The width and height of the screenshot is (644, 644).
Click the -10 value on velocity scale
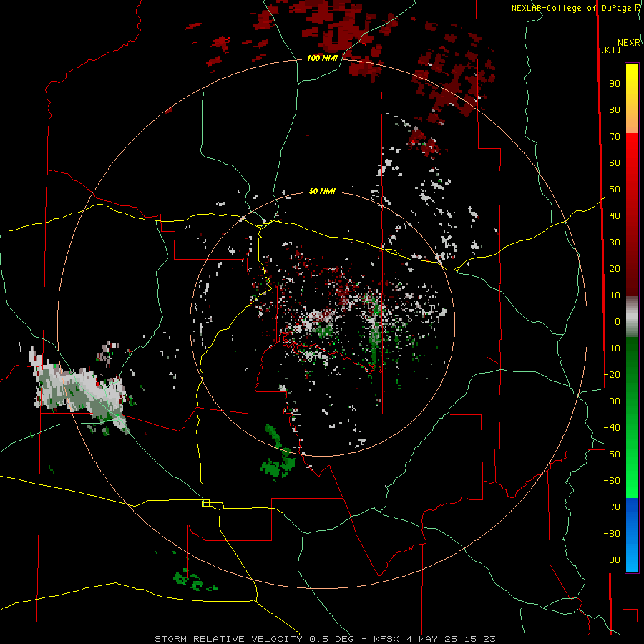point(612,348)
